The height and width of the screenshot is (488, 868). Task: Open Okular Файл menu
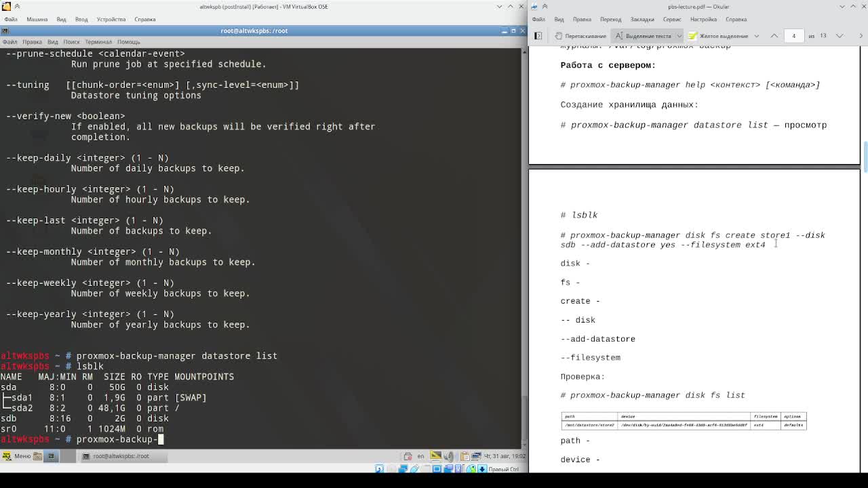[x=538, y=19]
